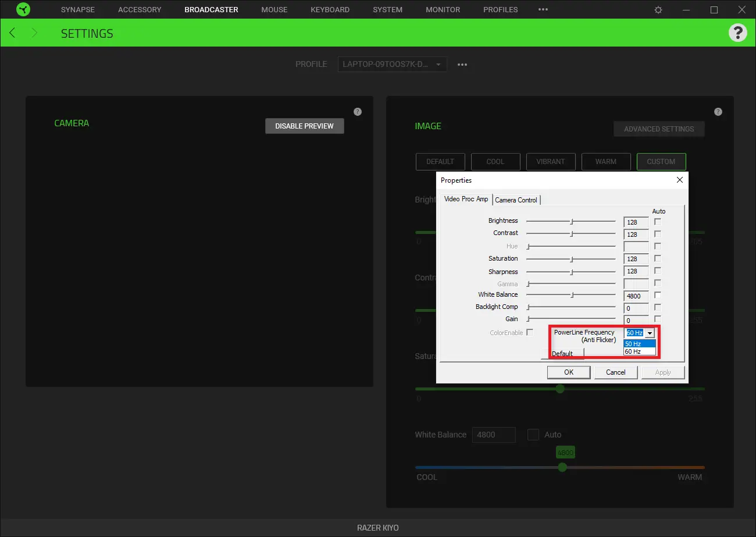Image resolution: width=756 pixels, height=537 pixels.
Task: Click the Image panel info icon
Action: [x=718, y=112]
